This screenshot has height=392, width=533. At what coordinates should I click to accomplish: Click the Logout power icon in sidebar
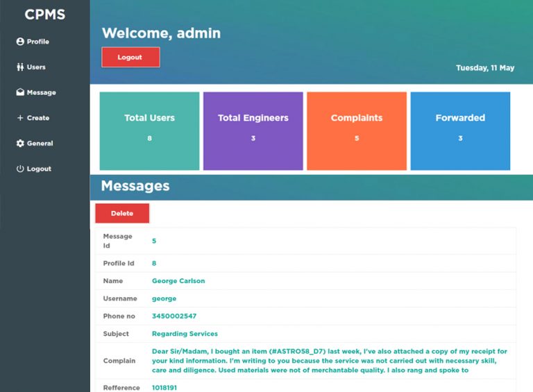20,169
